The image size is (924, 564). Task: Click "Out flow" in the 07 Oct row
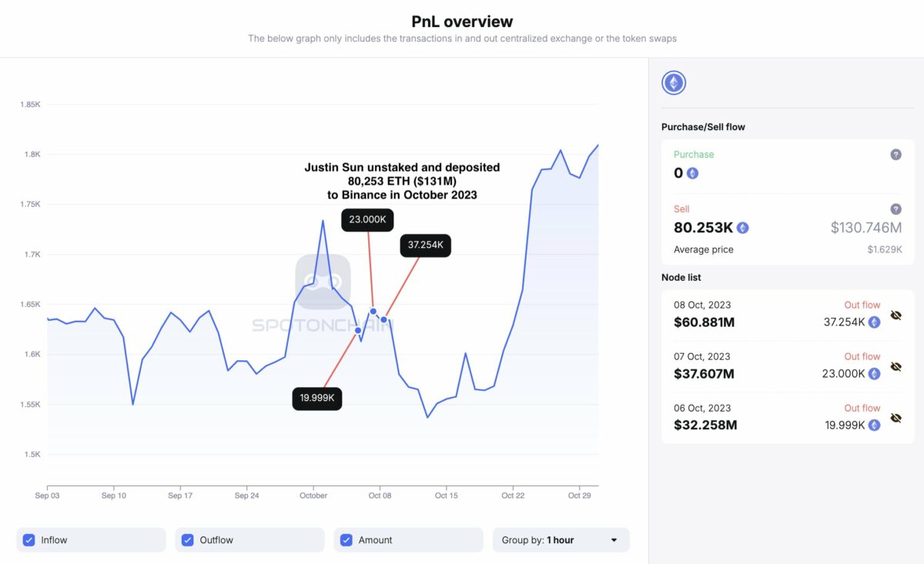(862, 356)
